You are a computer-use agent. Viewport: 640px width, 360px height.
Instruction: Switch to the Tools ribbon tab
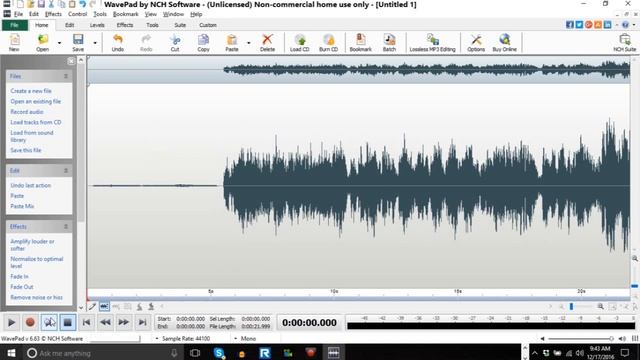(152, 25)
